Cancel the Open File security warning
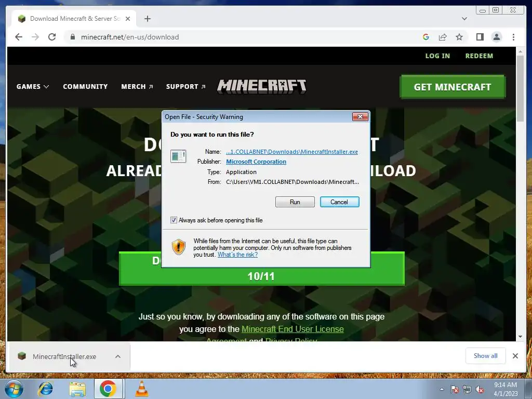This screenshot has width=532, height=399. coord(339,202)
